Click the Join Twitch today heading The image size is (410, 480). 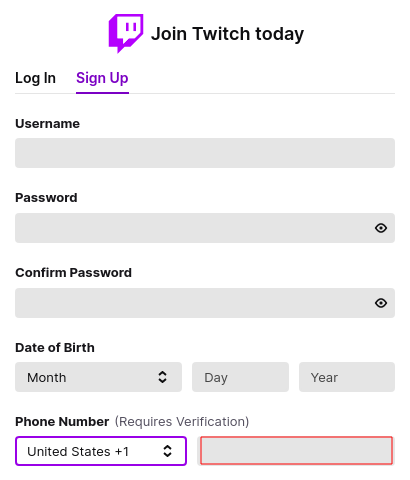pos(227,34)
